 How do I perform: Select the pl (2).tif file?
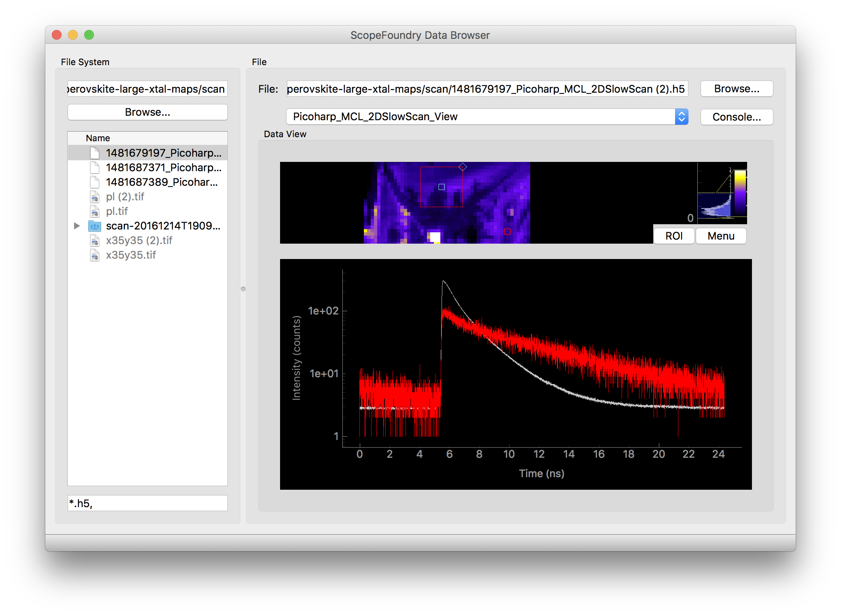(x=147, y=196)
